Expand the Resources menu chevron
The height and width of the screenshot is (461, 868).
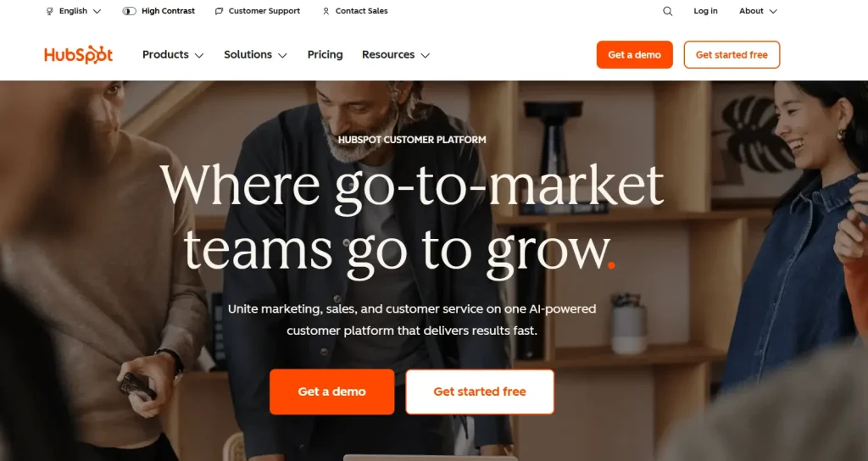(426, 55)
